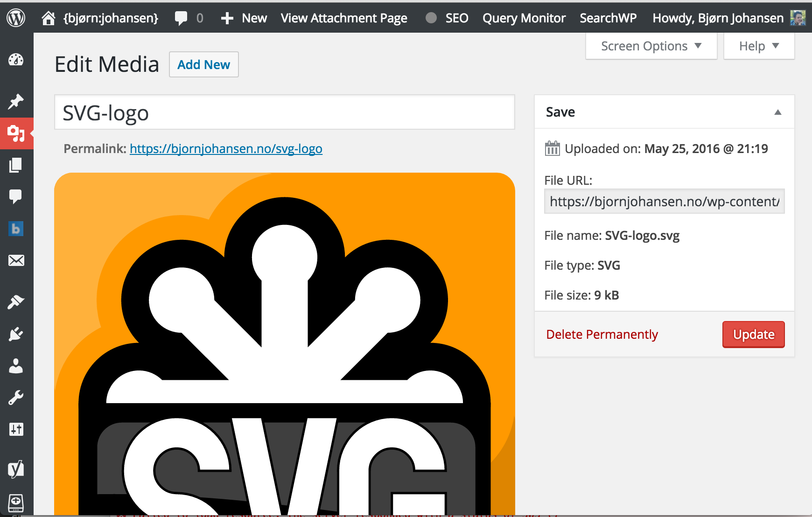Open comments bubble in admin bar
Screen dimensions: 812x517
pyautogui.click(x=181, y=18)
